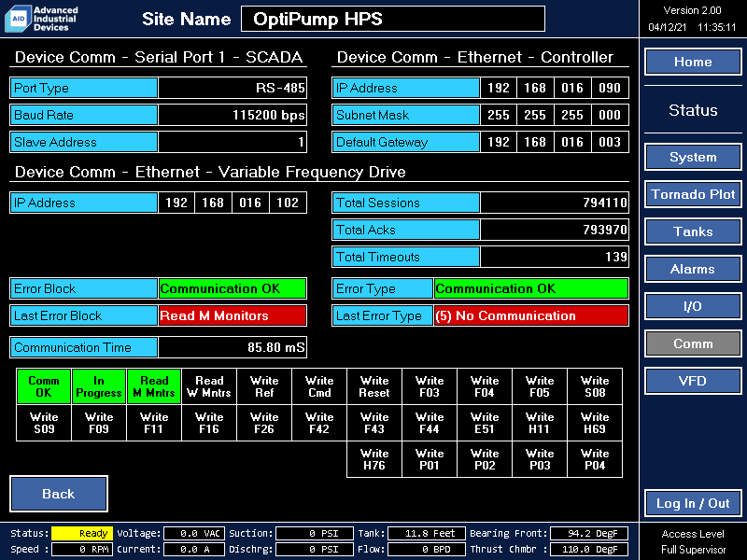
Task: Select the Port Type value RS-485
Action: [233, 88]
